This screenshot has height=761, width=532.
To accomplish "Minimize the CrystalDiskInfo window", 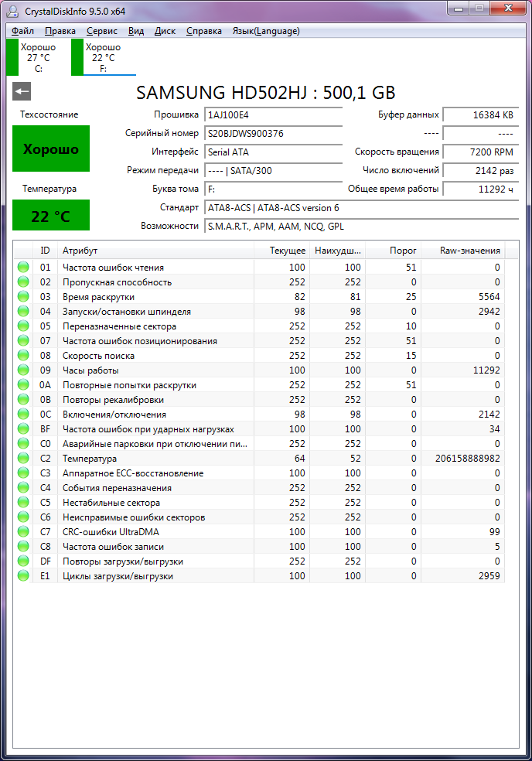I will click(x=459, y=9).
